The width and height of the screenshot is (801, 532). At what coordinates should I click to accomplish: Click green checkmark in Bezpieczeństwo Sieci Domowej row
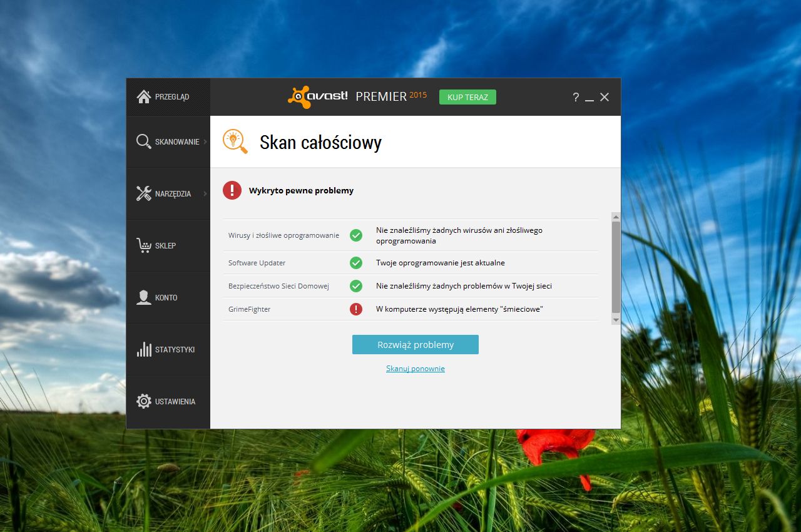pos(356,286)
